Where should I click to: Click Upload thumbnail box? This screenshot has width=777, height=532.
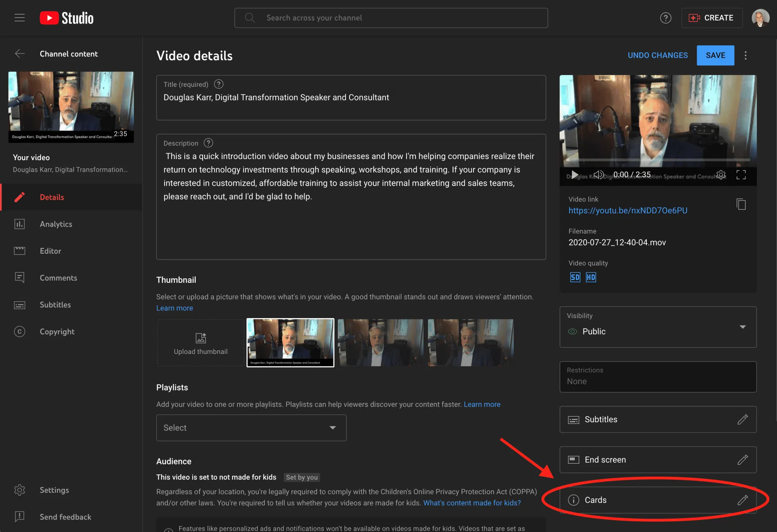click(x=200, y=343)
